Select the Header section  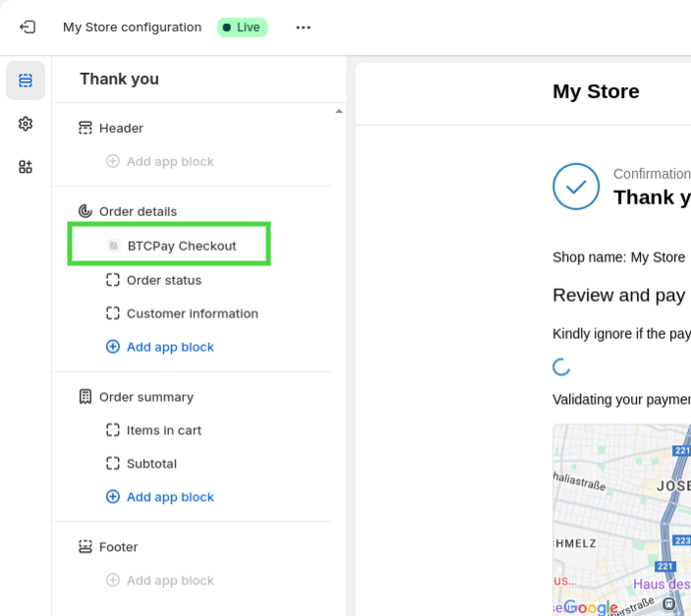[121, 129]
